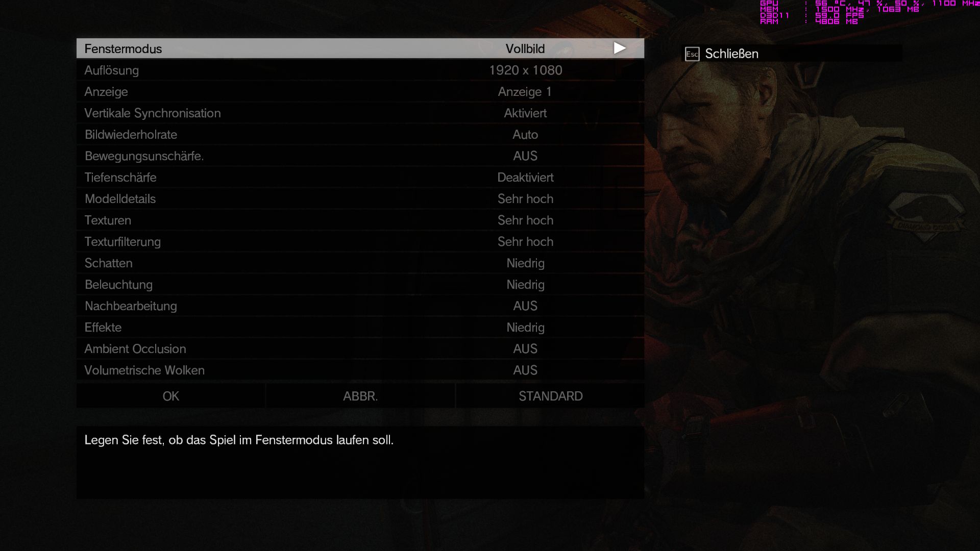Select the Modelldetails menu row

coord(360,198)
